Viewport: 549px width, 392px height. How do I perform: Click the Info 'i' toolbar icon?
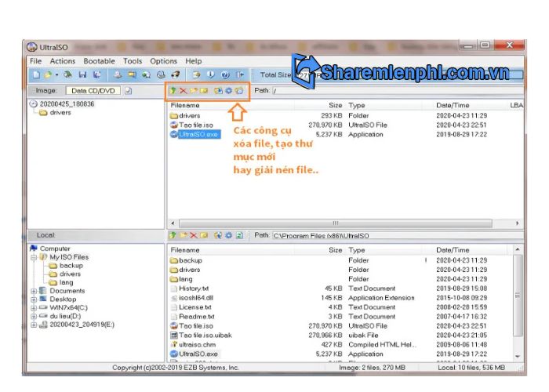(210, 74)
